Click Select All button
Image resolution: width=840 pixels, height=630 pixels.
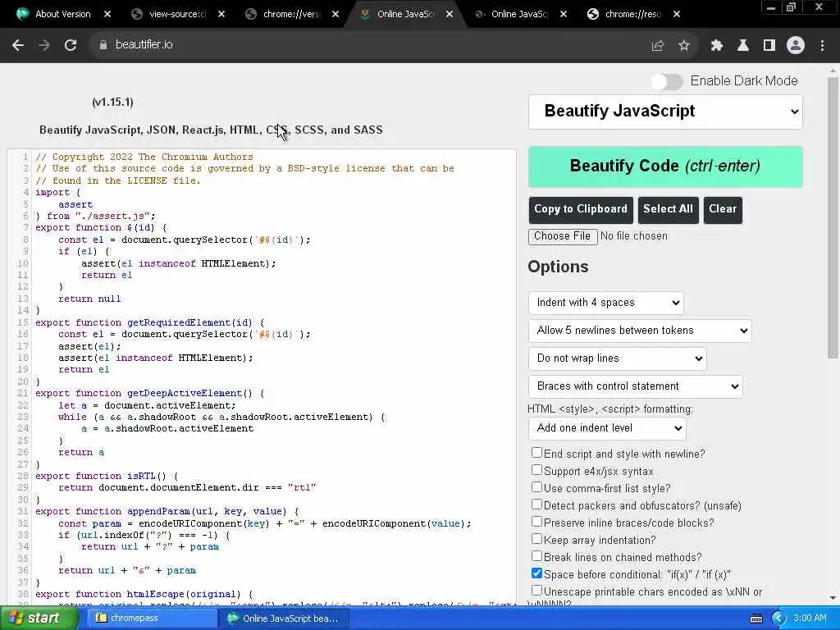coord(668,209)
